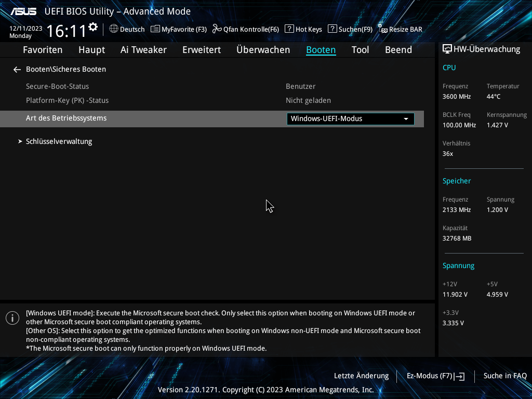Click the 32768 MB Kapazität value
This screenshot has width=532, height=399.
click(x=457, y=238)
